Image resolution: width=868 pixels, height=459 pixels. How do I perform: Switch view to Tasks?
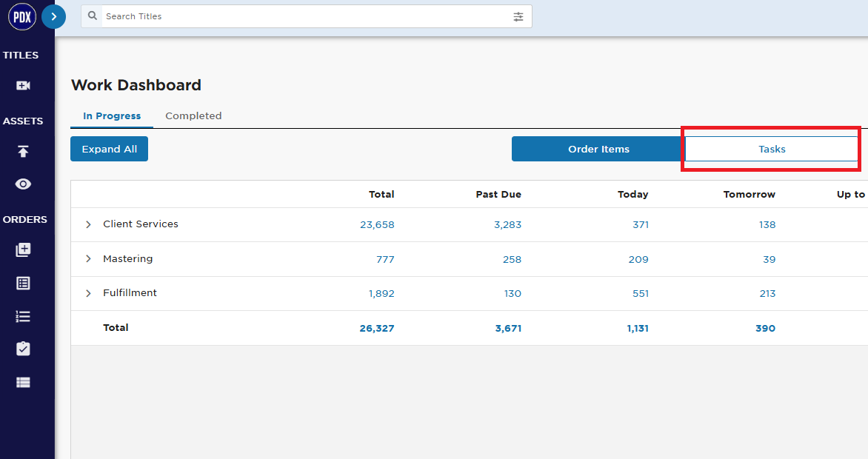pyautogui.click(x=772, y=149)
